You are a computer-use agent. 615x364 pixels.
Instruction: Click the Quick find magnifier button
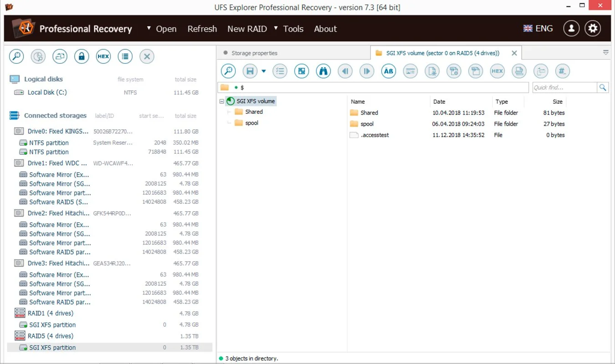[603, 87]
